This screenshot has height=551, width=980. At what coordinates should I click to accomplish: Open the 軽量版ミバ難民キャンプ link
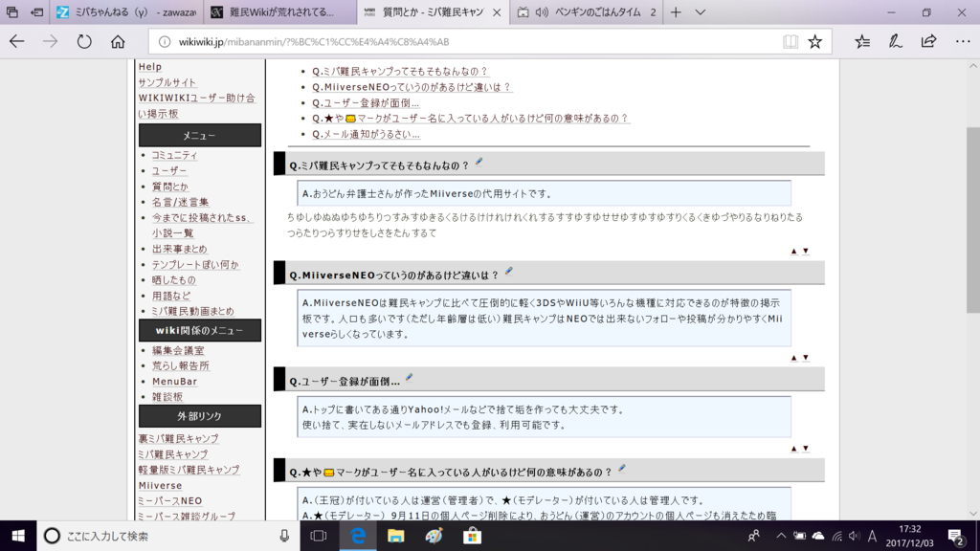[x=189, y=470]
